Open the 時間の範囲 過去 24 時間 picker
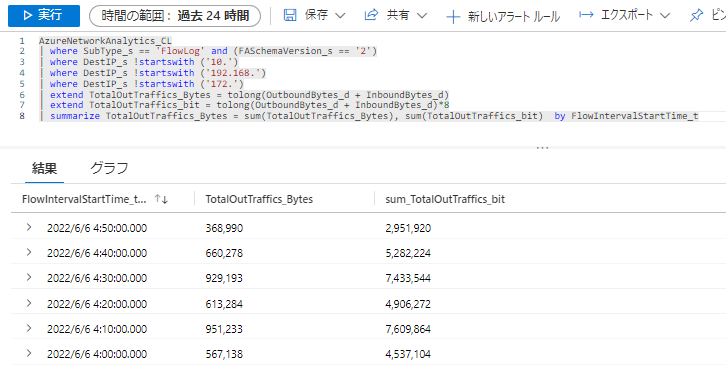Screen dimensions: 726x368 click(175, 16)
